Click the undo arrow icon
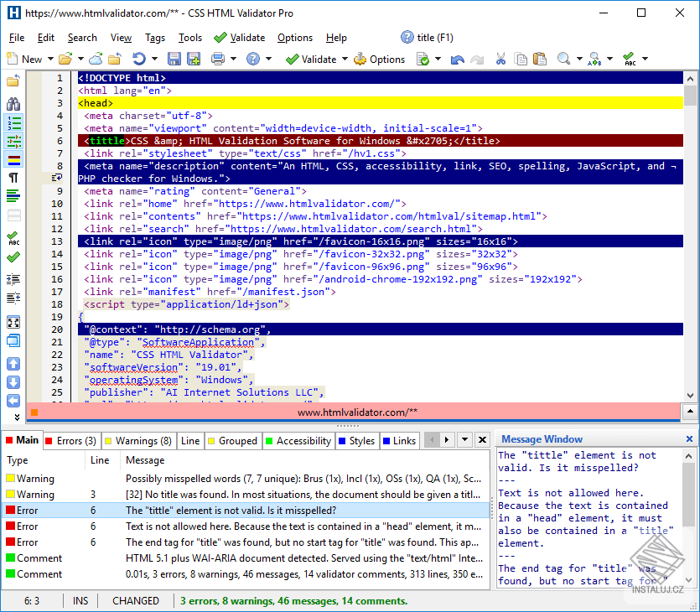Screen dimensions: 700x612 click(457, 59)
